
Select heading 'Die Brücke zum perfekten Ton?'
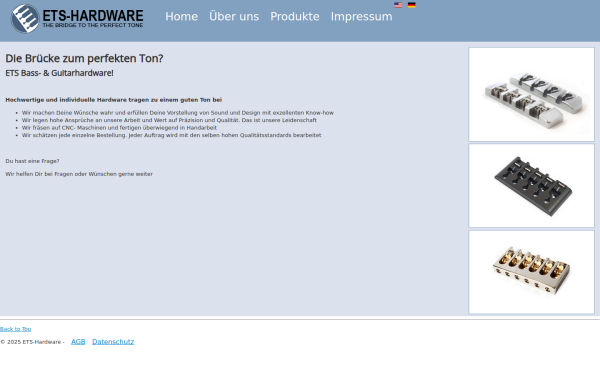coord(84,59)
